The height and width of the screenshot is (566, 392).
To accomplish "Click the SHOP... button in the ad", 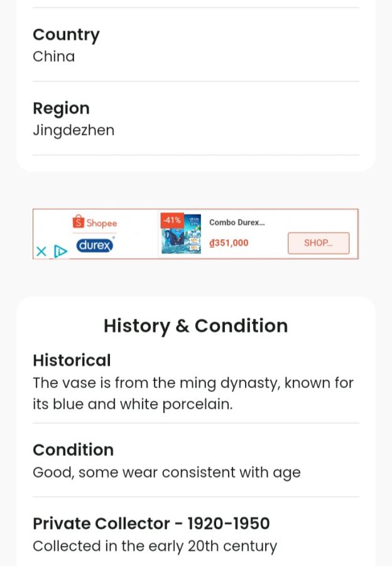I will pos(318,243).
